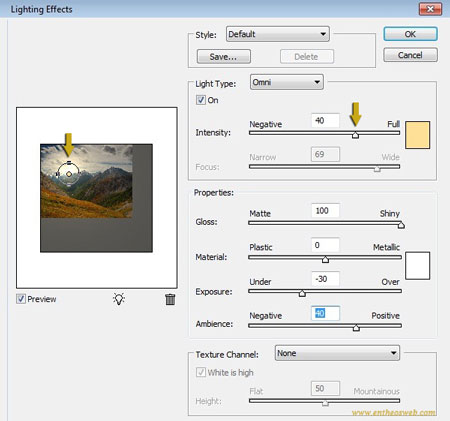450x421 pixels.
Task: Click the new light bulb icon
Action: [x=119, y=299]
